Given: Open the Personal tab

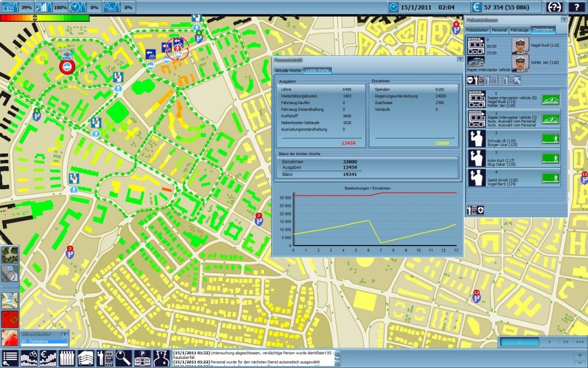Looking at the screenshot, I should (500, 29).
